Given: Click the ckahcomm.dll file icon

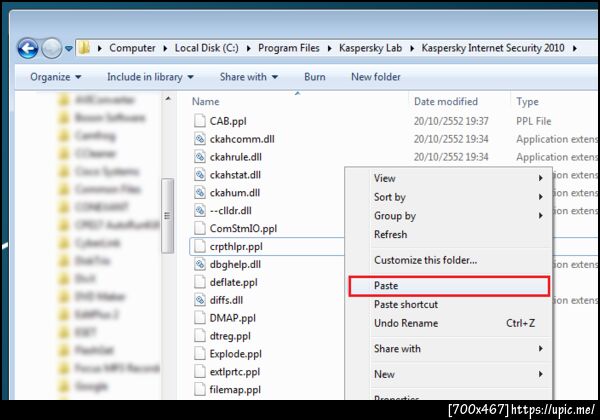Looking at the screenshot, I should [x=200, y=139].
